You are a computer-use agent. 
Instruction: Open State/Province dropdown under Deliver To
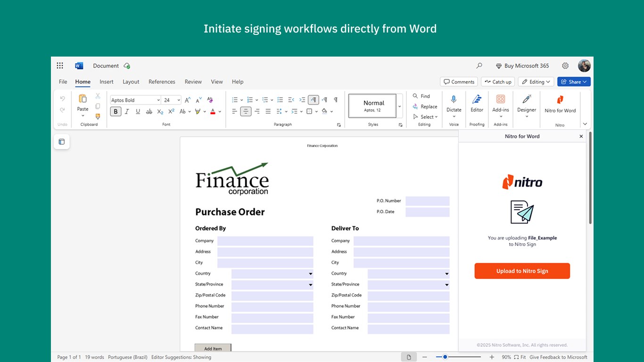pos(409,285)
